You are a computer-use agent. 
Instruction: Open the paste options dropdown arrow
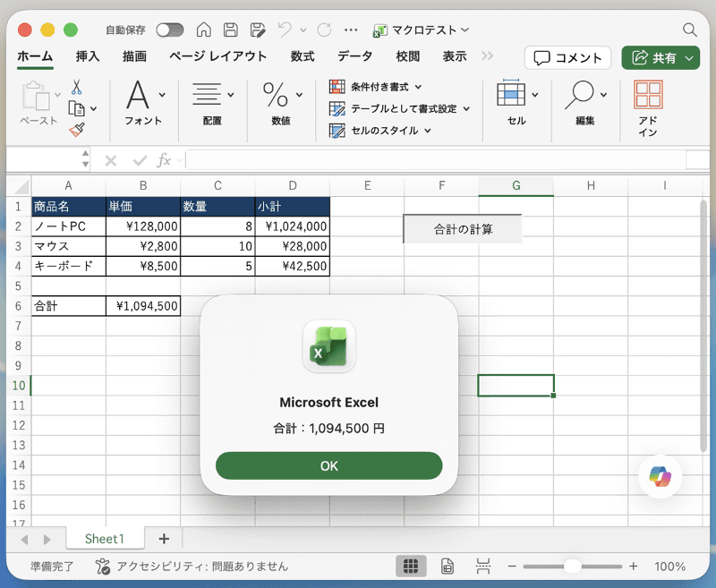coord(57,95)
